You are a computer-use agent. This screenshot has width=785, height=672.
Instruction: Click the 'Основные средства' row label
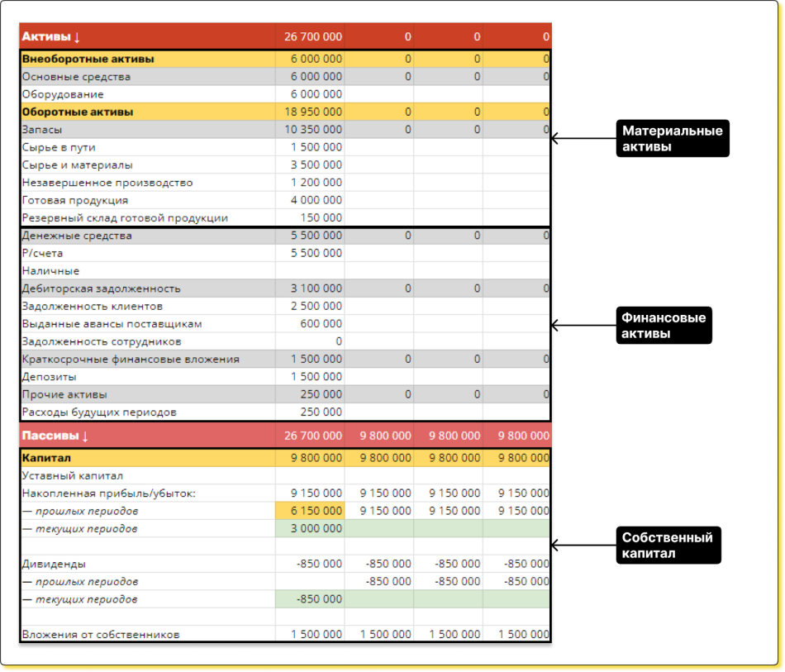tap(76, 77)
